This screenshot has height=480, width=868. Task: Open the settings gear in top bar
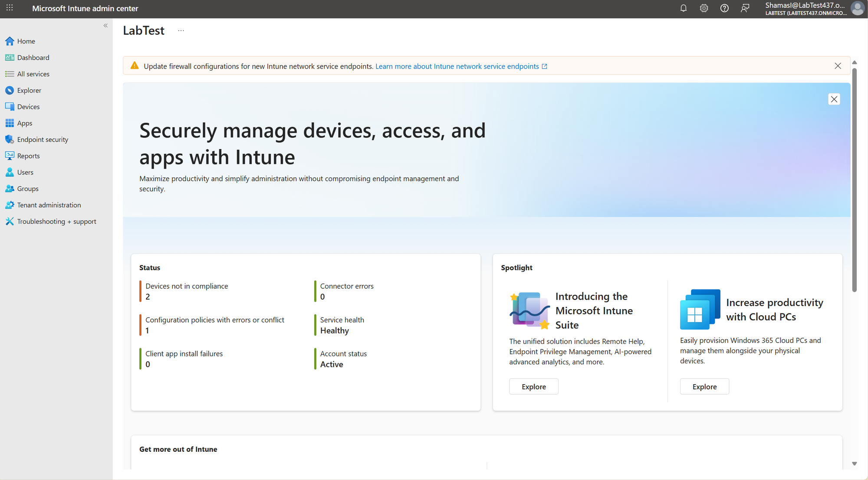[704, 8]
